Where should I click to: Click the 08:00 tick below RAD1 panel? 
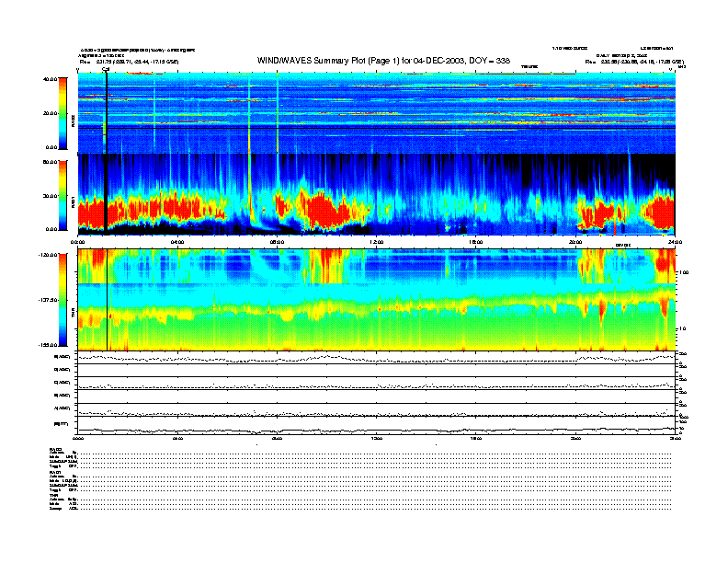[277, 242]
